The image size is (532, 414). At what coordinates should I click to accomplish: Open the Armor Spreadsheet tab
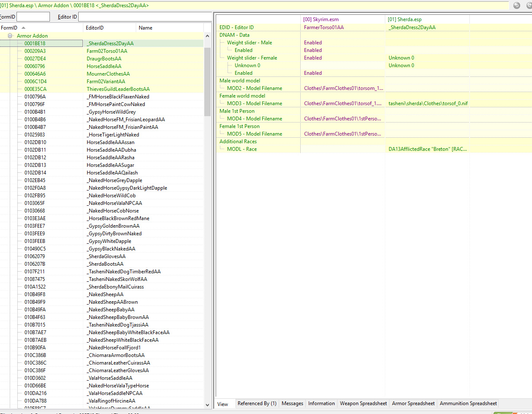coord(413,403)
